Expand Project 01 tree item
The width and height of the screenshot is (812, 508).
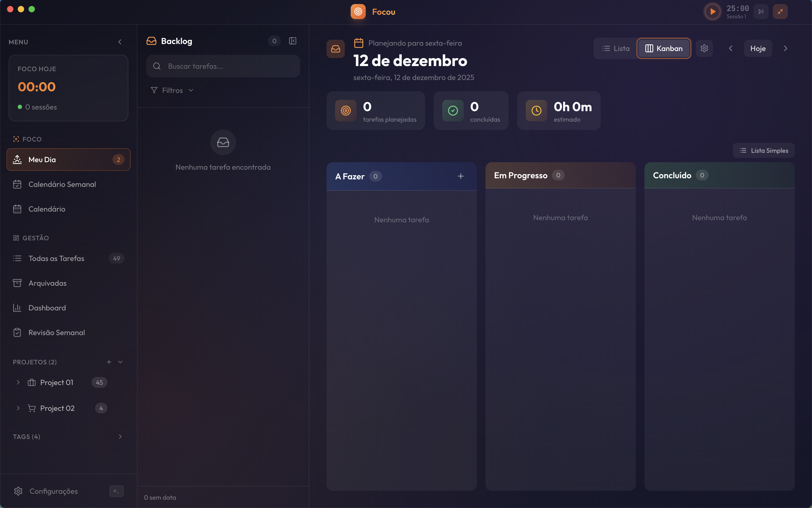click(18, 382)
